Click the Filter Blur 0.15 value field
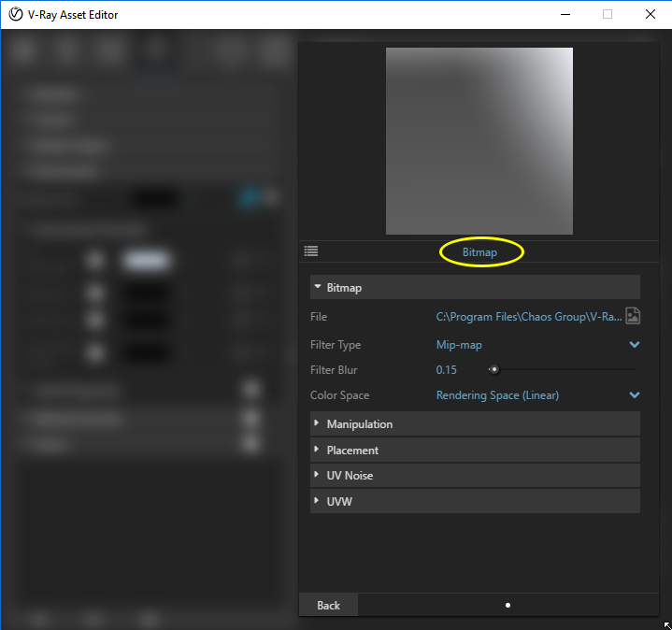This screenshot has height=630, width=672. coord(446,370)
